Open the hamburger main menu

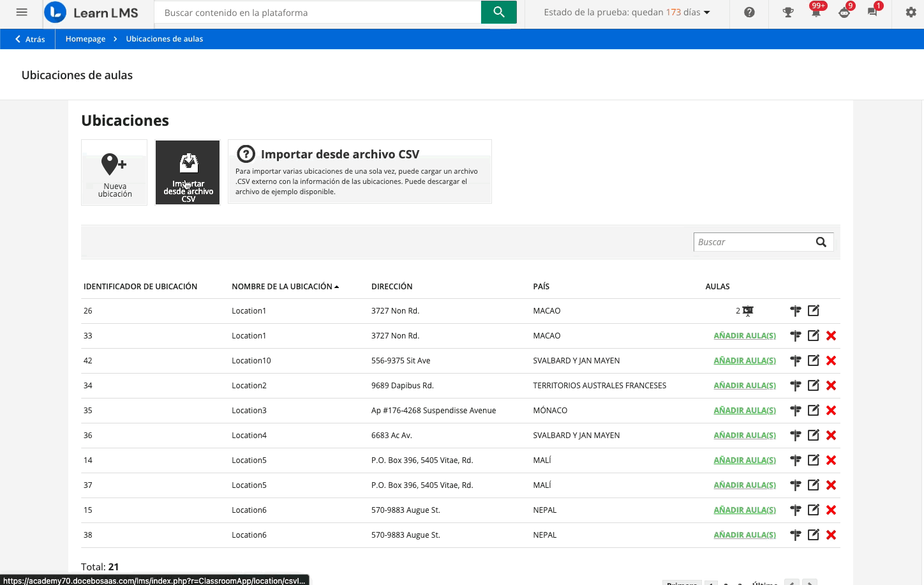coord(22,12)
